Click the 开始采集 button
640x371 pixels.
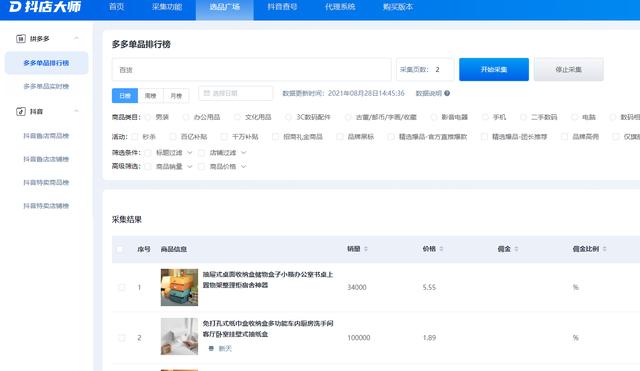coord(494,69)
